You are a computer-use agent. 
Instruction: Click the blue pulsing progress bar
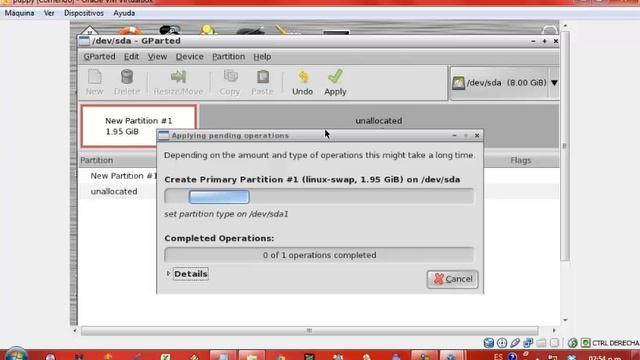(x=219, y=197)
